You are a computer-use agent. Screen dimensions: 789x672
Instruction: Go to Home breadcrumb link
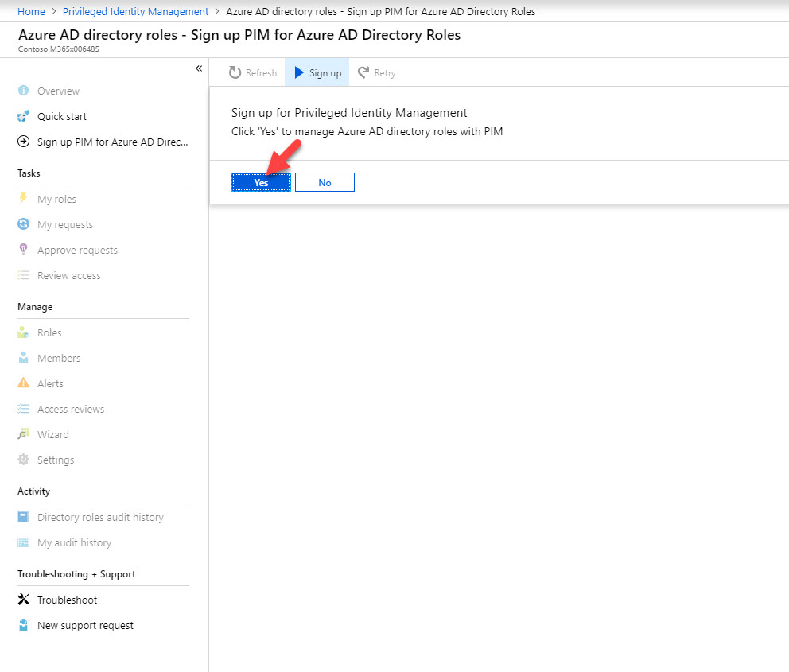click(x=31, y=12)
